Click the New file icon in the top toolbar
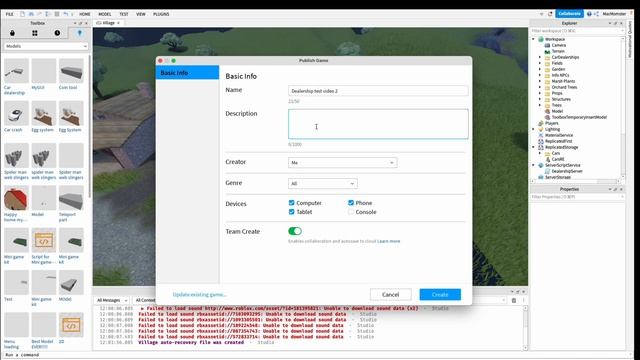Image resolution: width=640 pixels, height=360 pixels. tap(22, 14)
